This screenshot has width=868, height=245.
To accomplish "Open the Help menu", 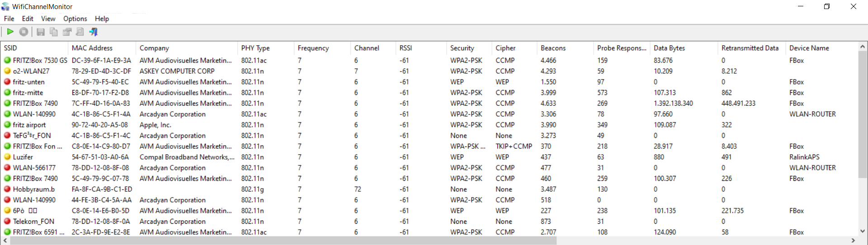I will pyautogui.click(x=102, y=19).
